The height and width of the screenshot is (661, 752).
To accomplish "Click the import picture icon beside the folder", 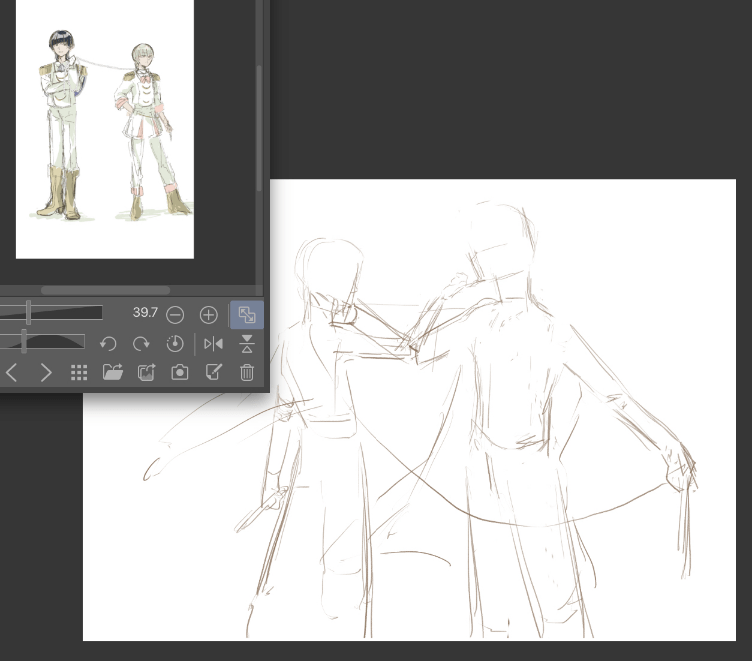I will pos(146,373).
